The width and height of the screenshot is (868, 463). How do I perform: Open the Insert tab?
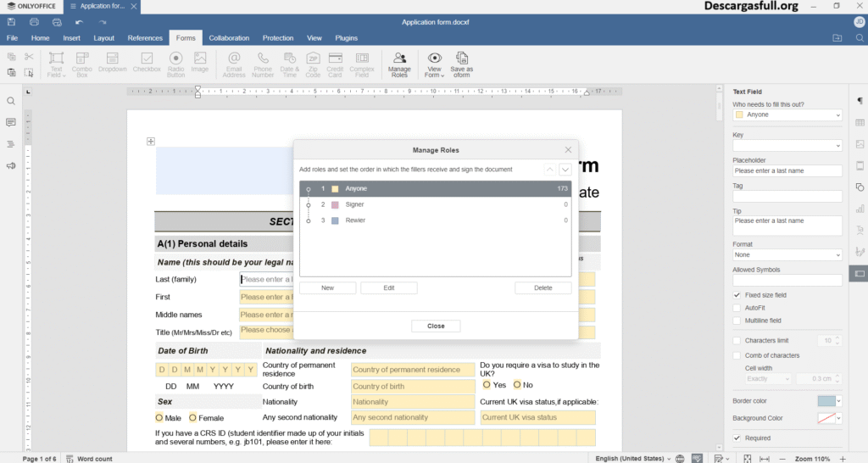click(72, 38)
